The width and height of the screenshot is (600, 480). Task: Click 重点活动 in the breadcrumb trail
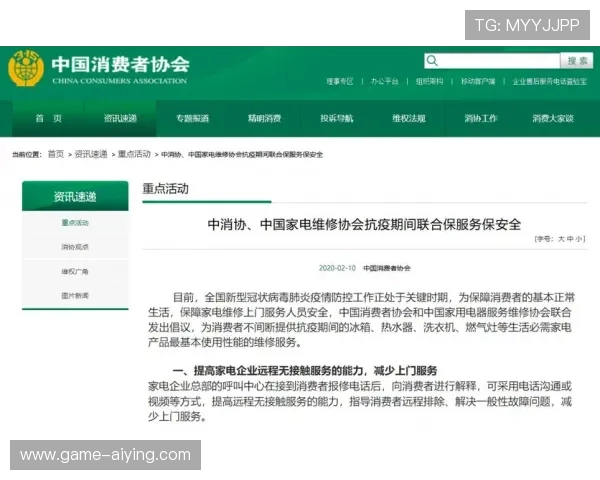134,154
